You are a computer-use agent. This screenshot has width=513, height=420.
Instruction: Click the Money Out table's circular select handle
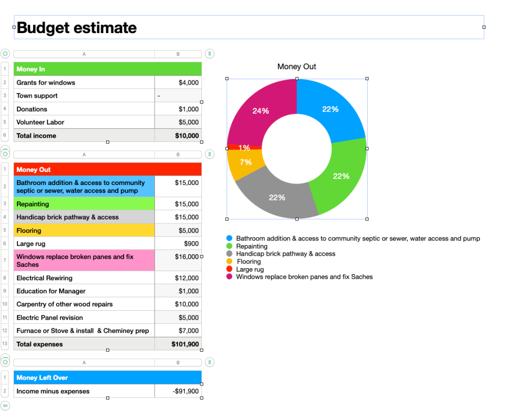click(x=5, y=154)
